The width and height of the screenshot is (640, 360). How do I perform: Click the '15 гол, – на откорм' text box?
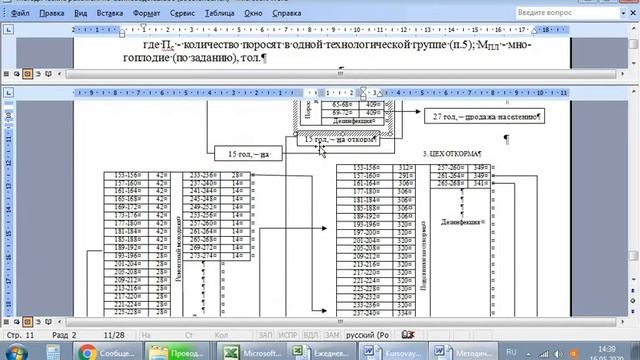click(x=339, y=140)
